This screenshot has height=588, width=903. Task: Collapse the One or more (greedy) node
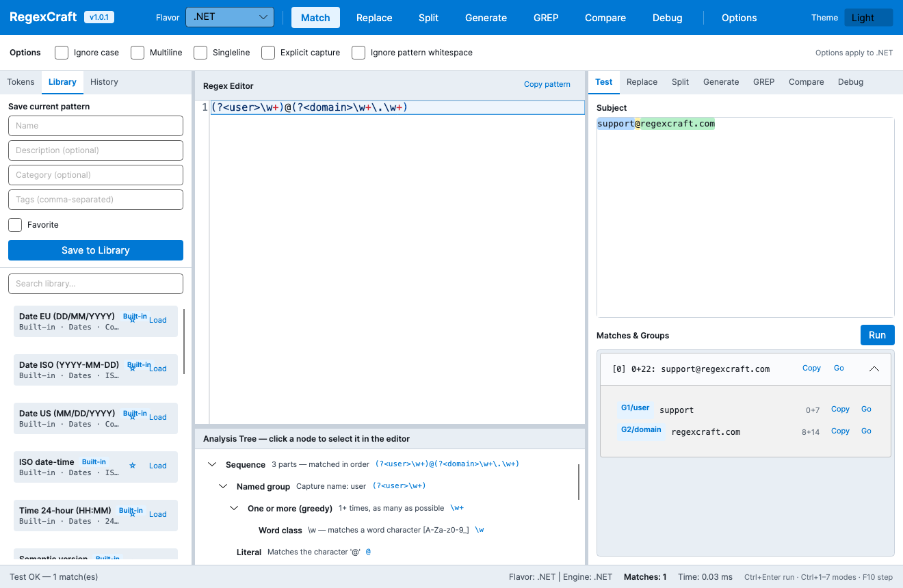point(234,508)
